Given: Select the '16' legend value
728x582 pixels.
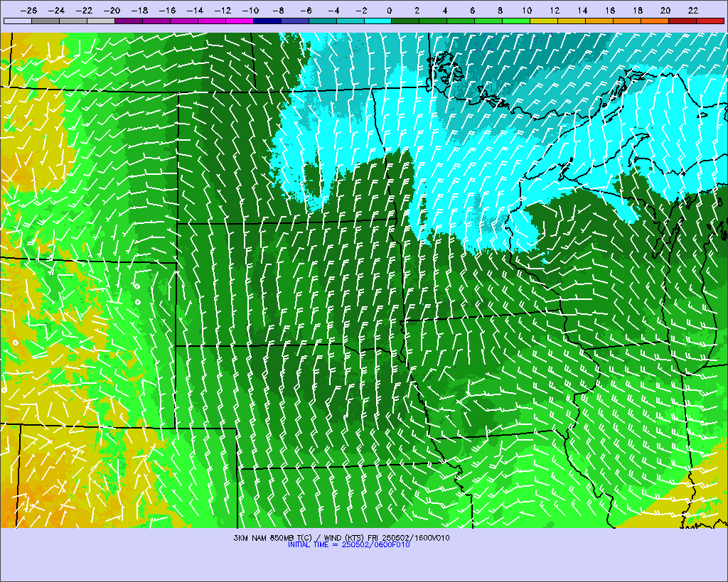Looking at the screenshot, I should pos(610,11).
